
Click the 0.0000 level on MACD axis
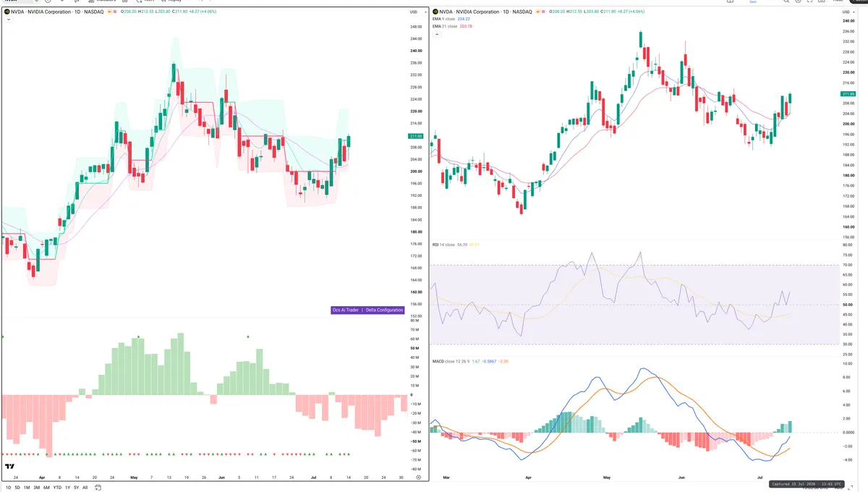(848, 432)
